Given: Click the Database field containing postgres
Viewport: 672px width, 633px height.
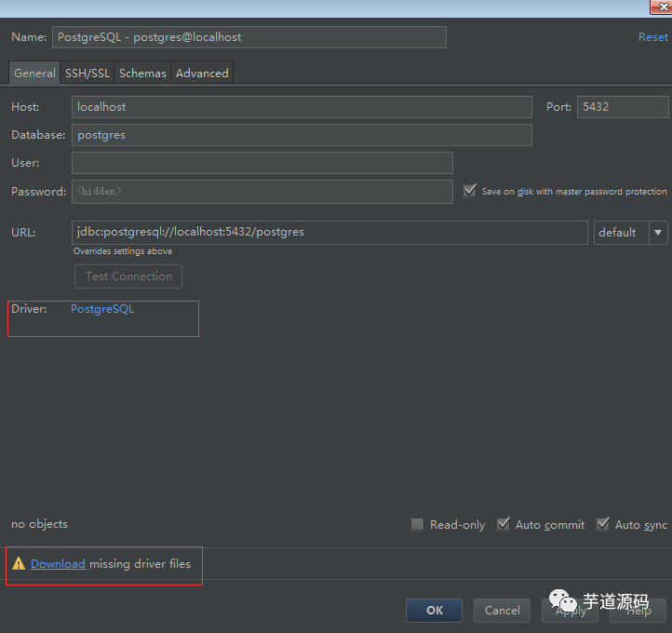Looking at the screenshot, I should [302, 135].
